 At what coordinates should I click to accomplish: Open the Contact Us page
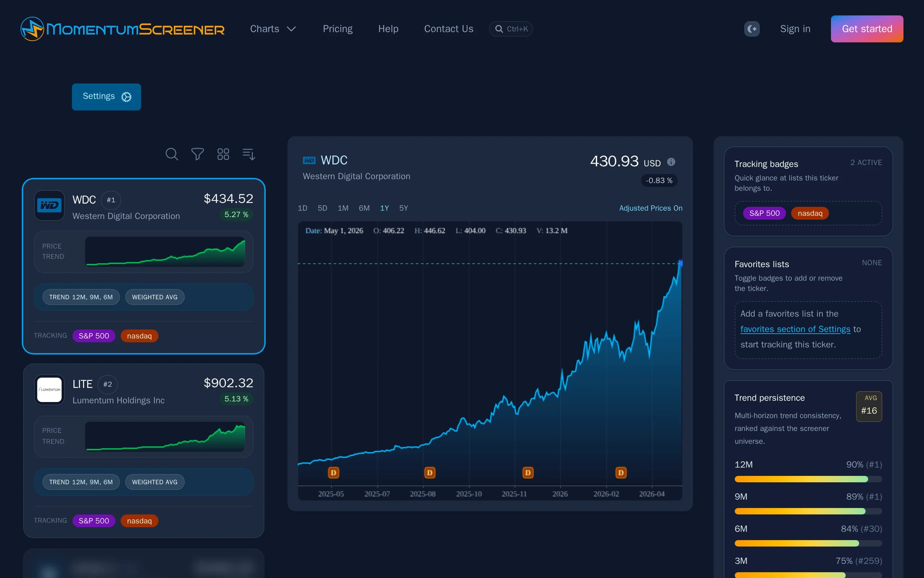tap(449, 29)
